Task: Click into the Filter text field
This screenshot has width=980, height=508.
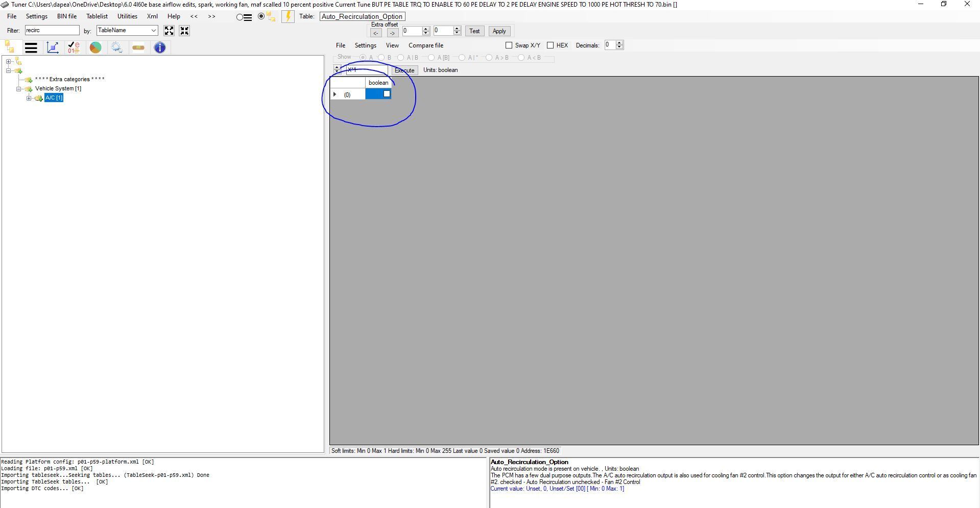Action: [52, 31]
